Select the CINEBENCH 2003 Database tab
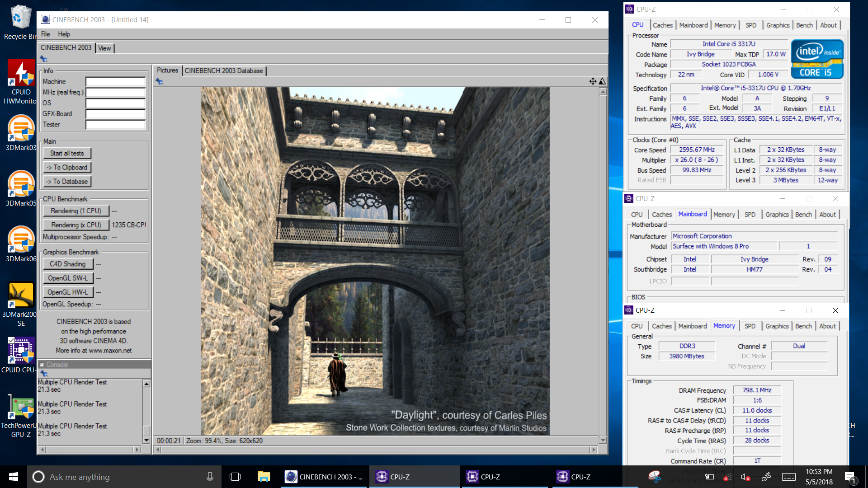 (224, 71)
